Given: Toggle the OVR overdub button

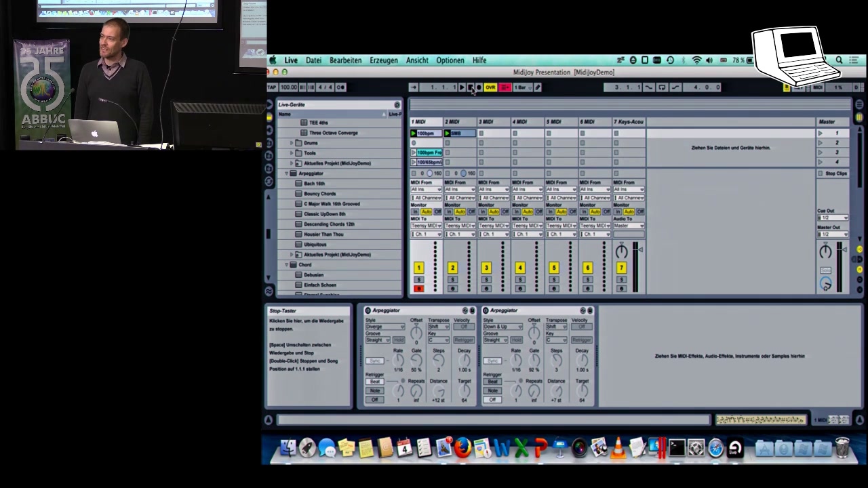Looking at the screenshot, I should [490, 87].
